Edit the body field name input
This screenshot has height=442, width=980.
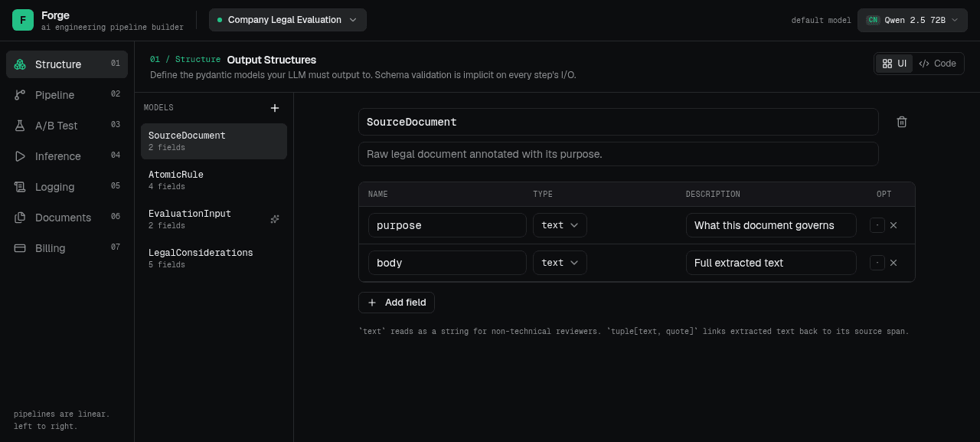click(447, 263)
